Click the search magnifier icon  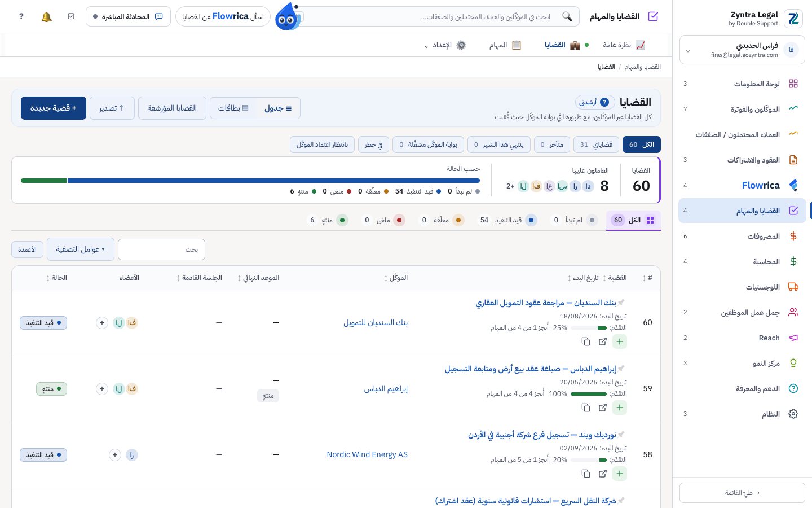[567, 17]
